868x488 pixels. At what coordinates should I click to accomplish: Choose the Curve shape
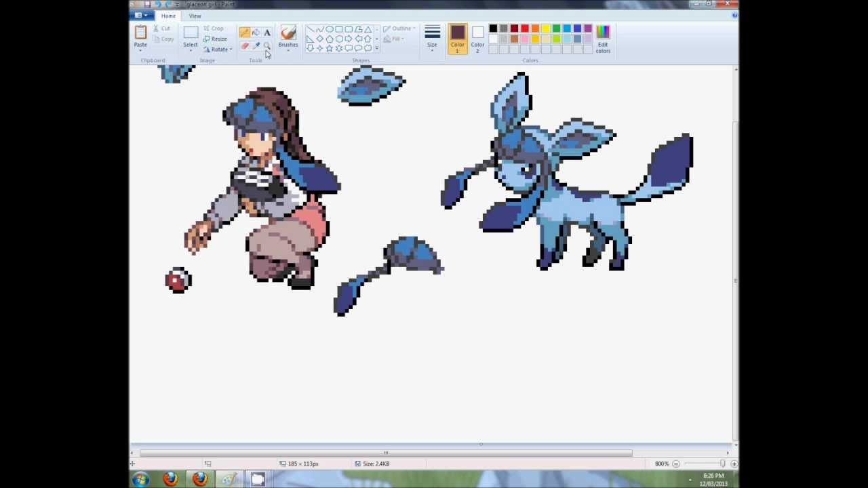coord(320,29)
